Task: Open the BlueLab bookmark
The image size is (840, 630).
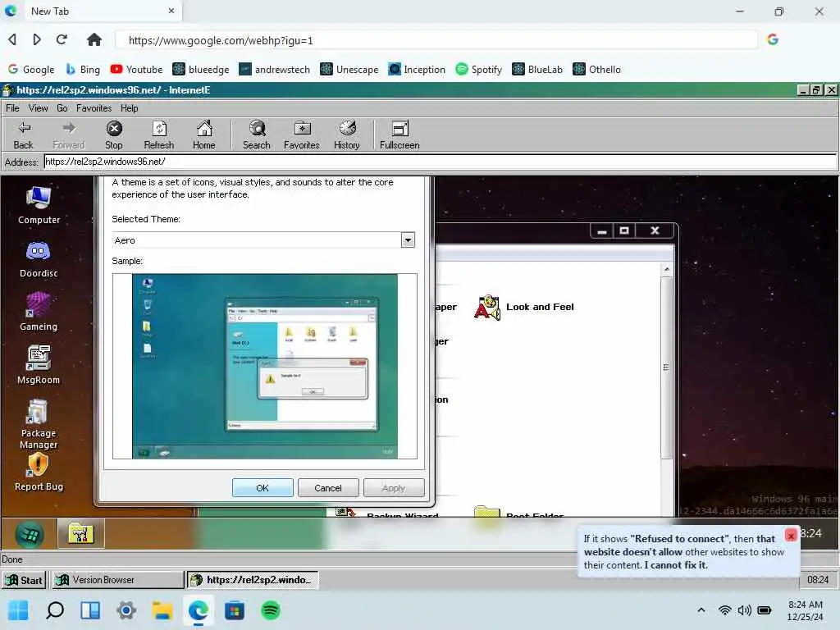Action: click(x=537, y=69)
